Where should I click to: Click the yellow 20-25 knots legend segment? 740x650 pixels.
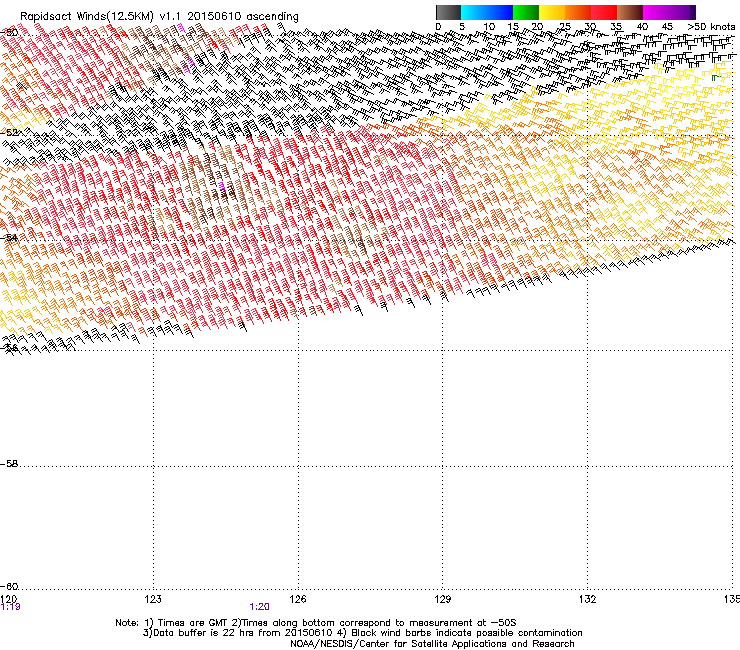click(552, 12)
